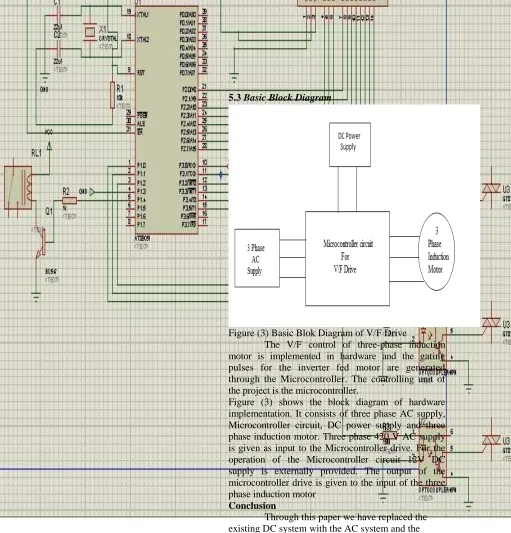The image size is (511, 533).
Task: Click the '5.3 Basic Block Diagram' heading
Action: pos(280,98)
